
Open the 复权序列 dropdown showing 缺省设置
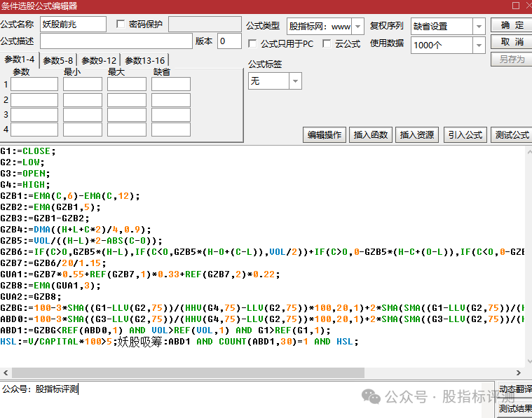click(x=479, y=27)
